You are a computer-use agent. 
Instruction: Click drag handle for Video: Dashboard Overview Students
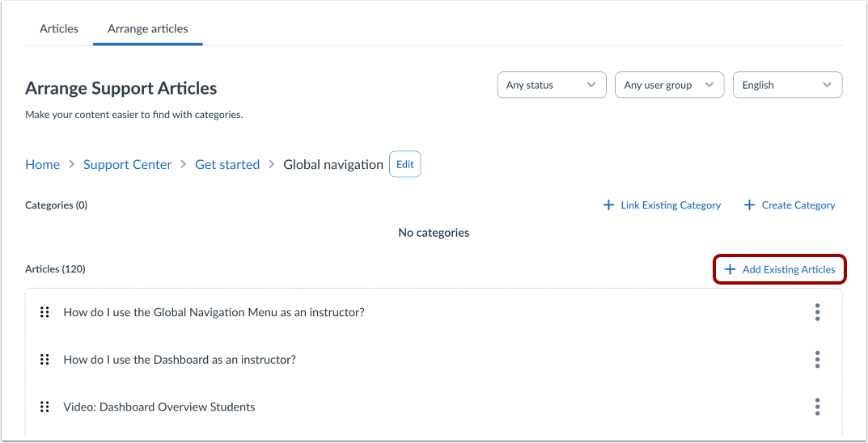[44, 407]
